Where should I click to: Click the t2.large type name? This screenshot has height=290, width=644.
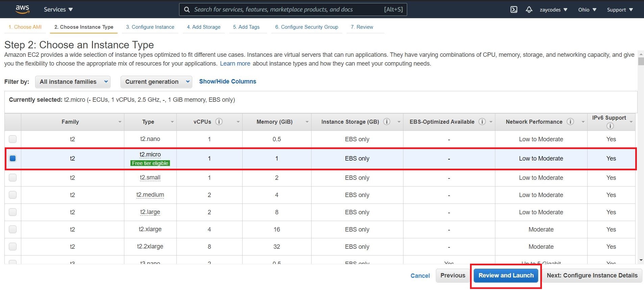coord(150,212)
